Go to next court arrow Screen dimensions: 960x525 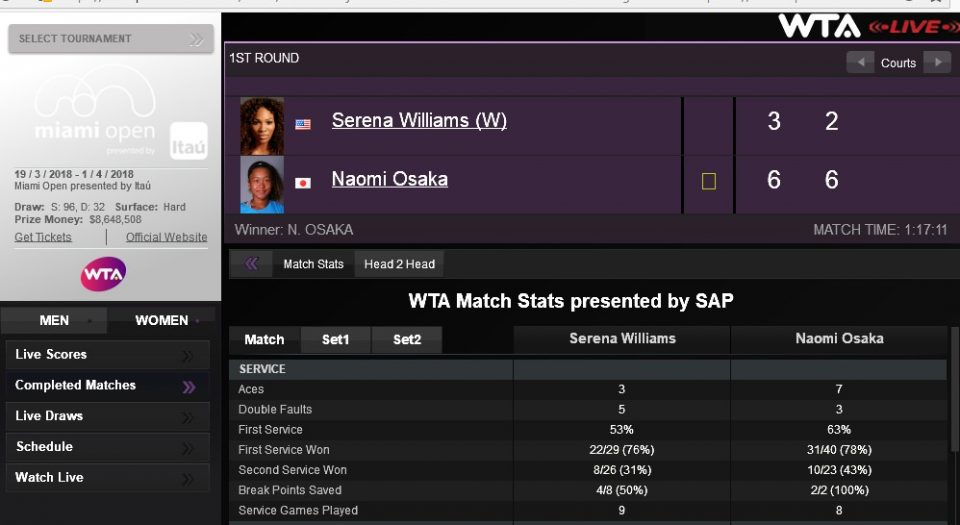(936, 62)
